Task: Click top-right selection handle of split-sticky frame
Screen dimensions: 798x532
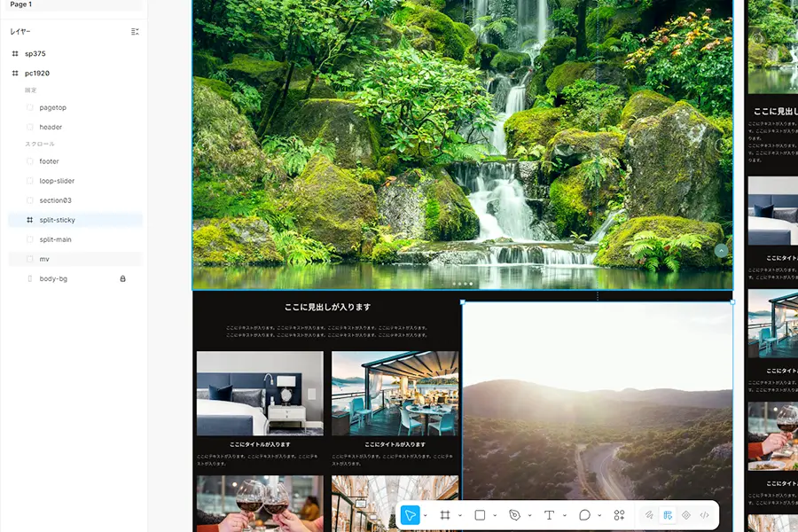Action: (x=733, y=302)
